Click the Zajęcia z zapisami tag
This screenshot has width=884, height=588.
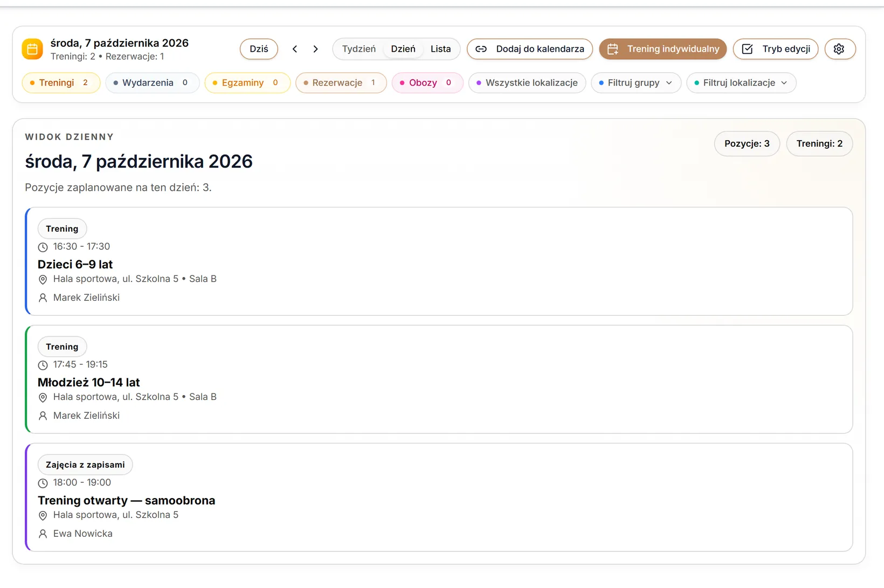[85, 465]
